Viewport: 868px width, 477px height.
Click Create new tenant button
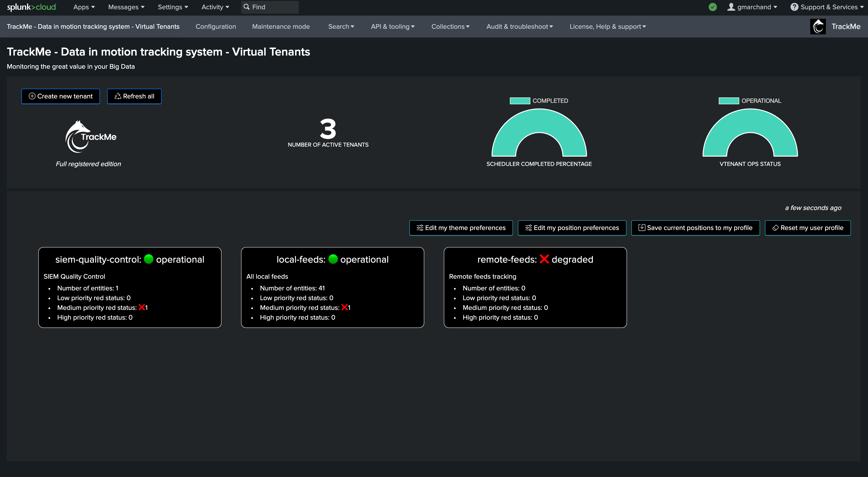pyautogui.click(x=61, y=96)
